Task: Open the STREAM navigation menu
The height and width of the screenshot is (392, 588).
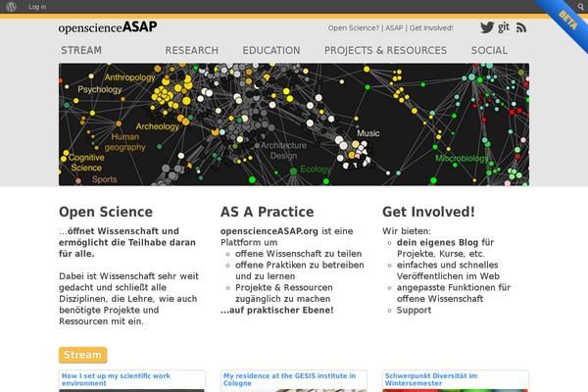Action: click(x=81, y=50)
